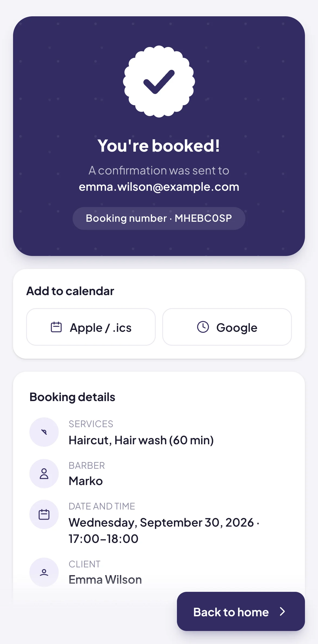The width and height of the screenshot is (318, 644).
Task: Click the white checkmark confirmation badge
Action: (x=159, y=82)
